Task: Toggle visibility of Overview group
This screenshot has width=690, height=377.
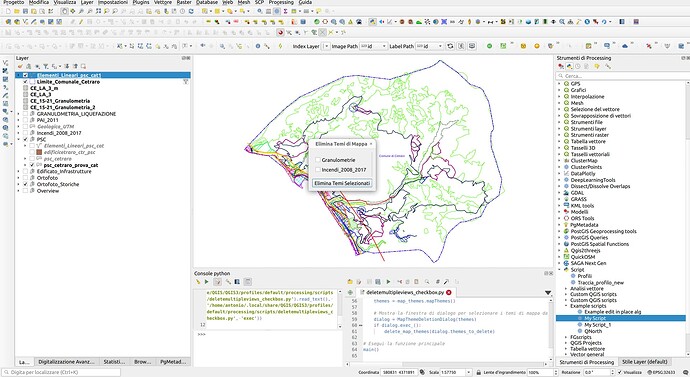Action: [x=26, y=191]
